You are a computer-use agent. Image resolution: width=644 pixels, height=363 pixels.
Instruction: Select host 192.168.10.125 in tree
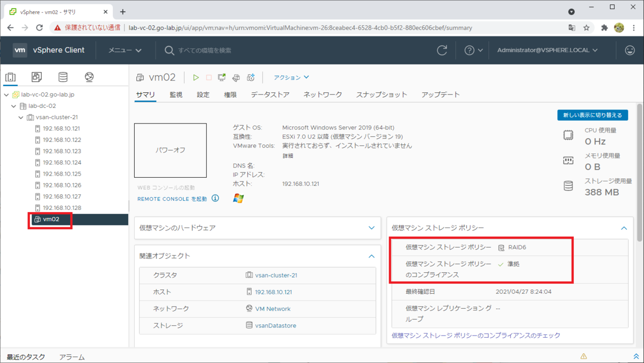pyautogui.click(x=62, y=173)
